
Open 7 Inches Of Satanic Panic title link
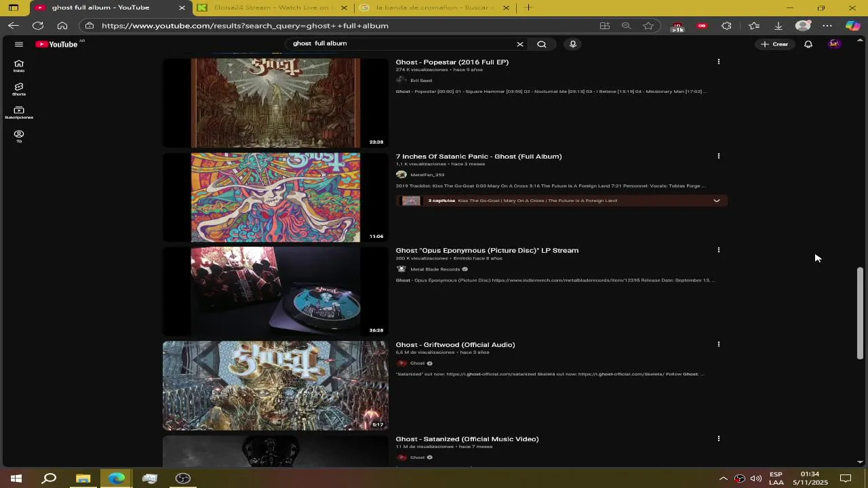tap(479, 156)
